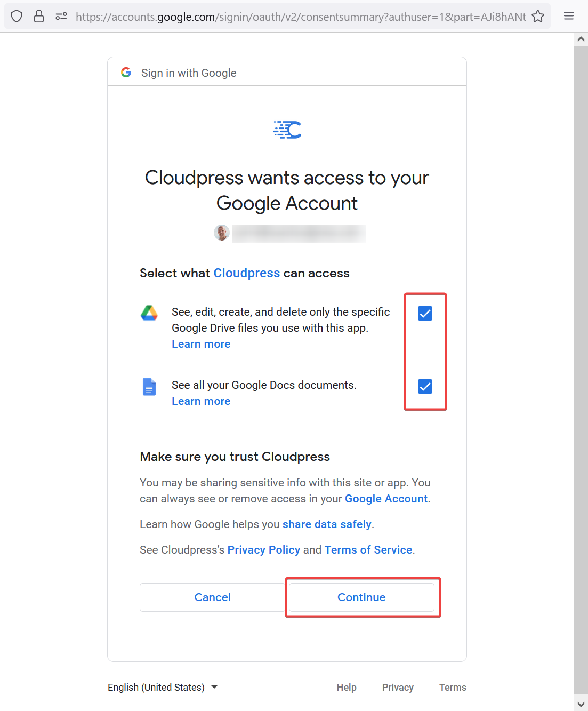588x711 pixels.
Task: Open the site security padlock icon
Action: pos(39,17)
